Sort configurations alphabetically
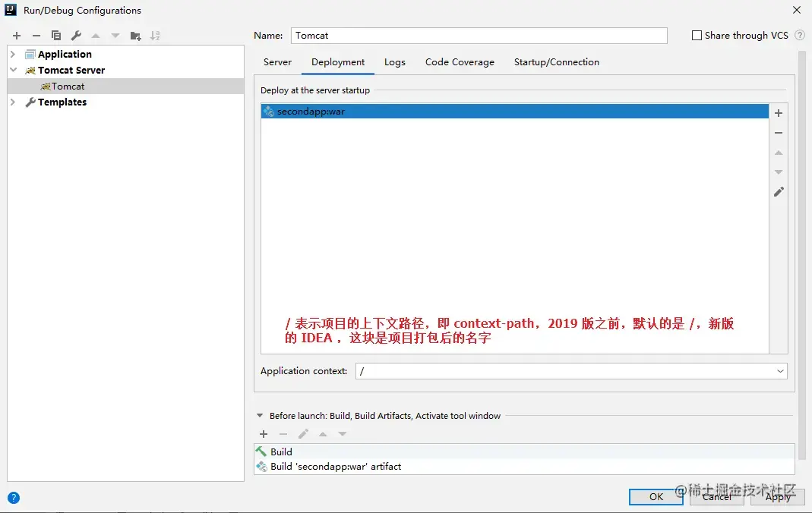Image resolution: width=812 pixels, height=513 pixels. (x=155, y=36)
